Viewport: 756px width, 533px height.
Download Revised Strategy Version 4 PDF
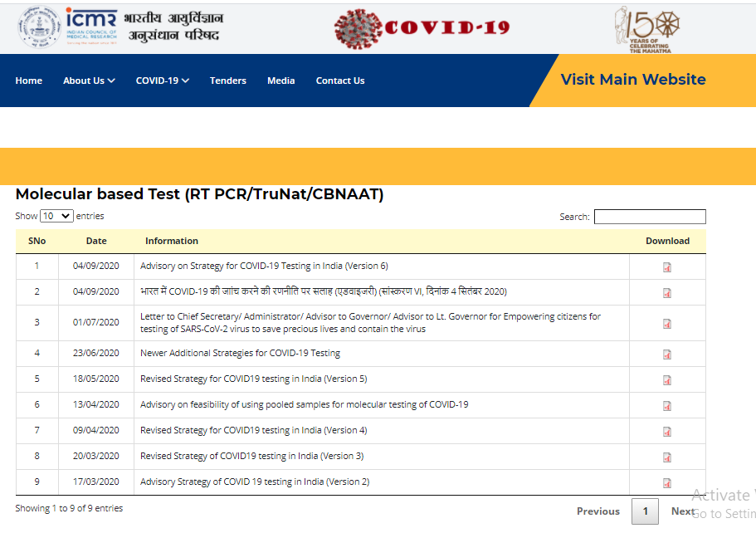tap(667, 432)
